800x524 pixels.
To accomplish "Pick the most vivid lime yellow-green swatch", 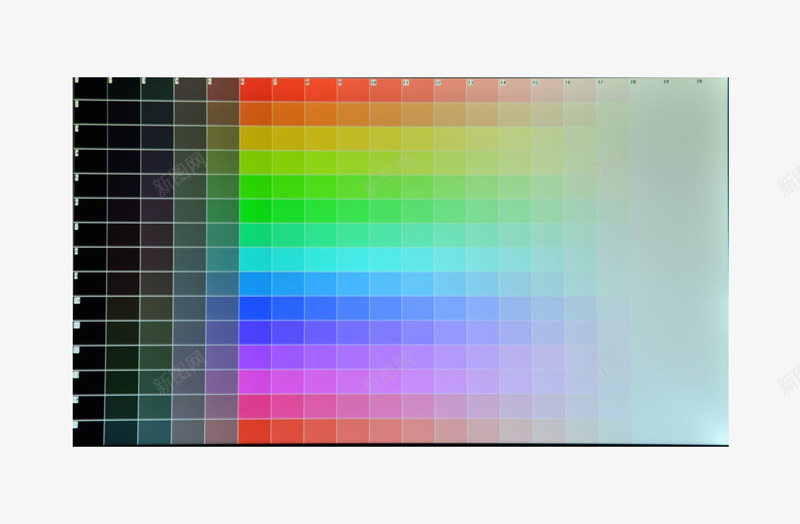I will (256, 163).
